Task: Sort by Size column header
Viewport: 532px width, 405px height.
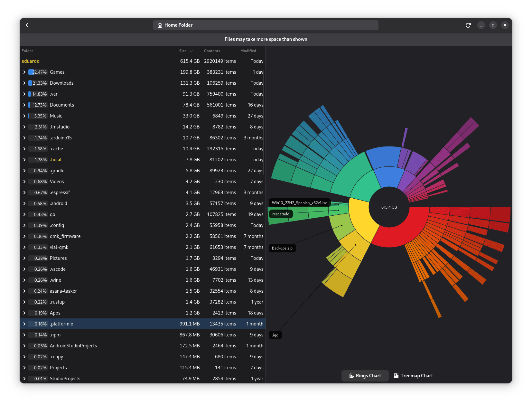Action: [183, 51]
